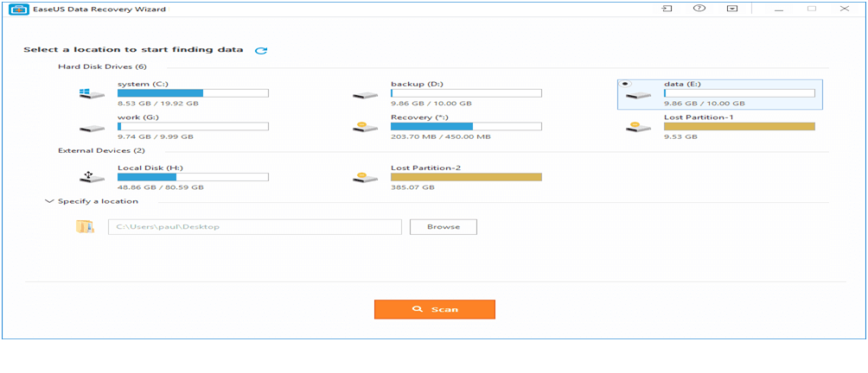868x373 pixels.
Task: Click the system (C:) usage bar
Action: coord(193,93)
